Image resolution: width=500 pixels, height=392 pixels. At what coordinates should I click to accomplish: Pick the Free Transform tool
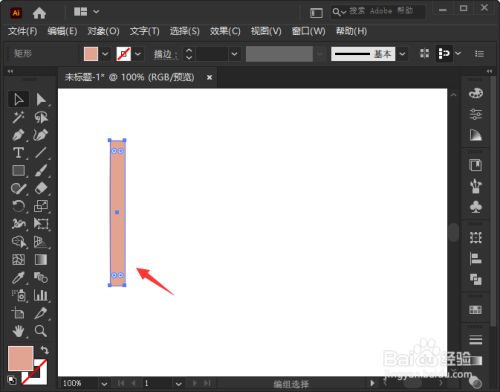(x=41, y=224)
